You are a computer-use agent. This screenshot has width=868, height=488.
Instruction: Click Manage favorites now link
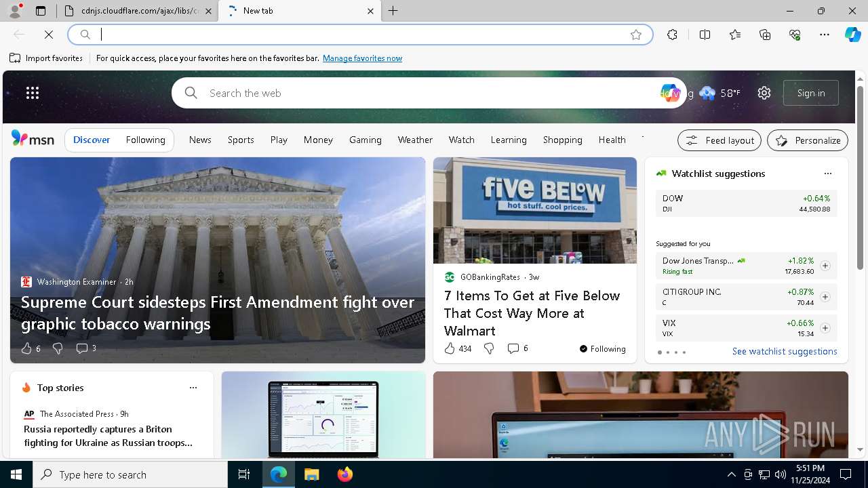tap(362, 58)
